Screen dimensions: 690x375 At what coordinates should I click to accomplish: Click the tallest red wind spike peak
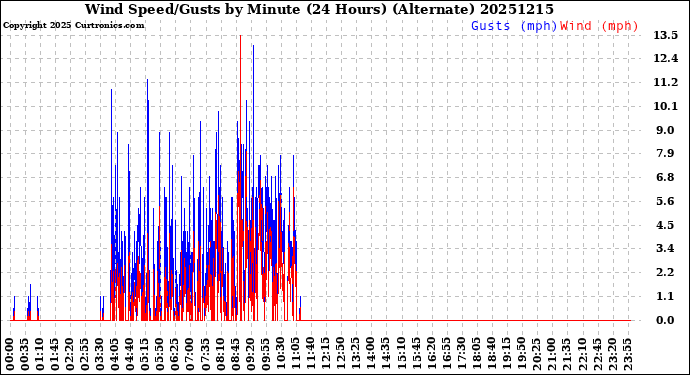pyautogui.click(x=240, y=36)
